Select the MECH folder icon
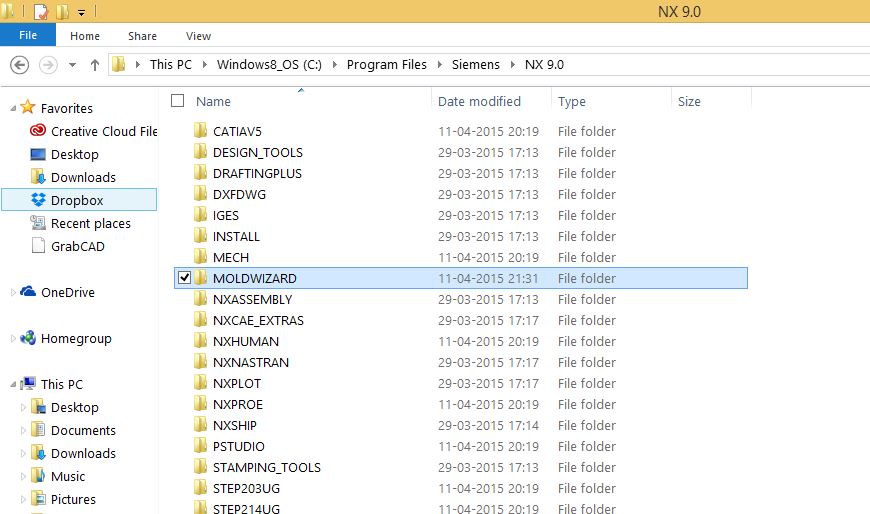Screen dimensions: 870x514 click(200, 257)
